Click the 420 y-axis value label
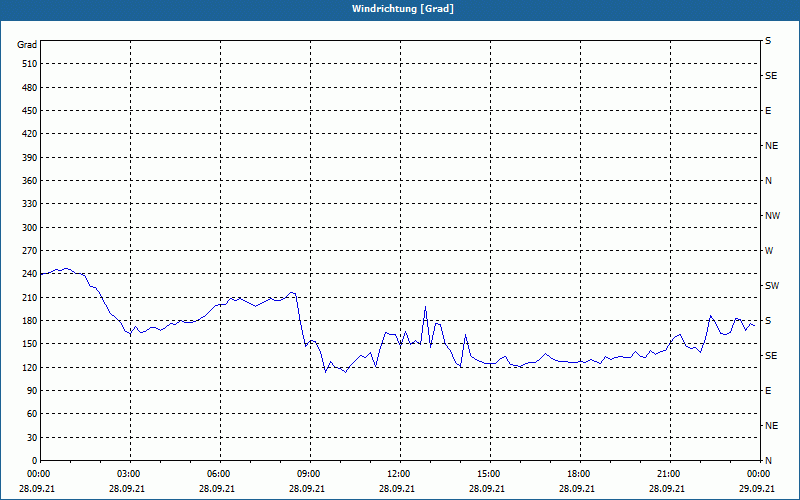Screen dimensions: 800x500 coord(30,134)
